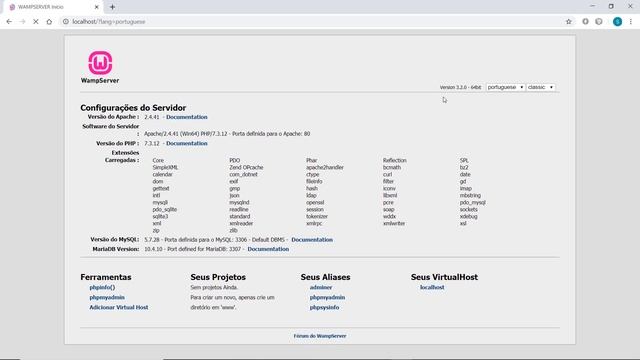Bookmark this page with star icon
The width and height of the screenshot is (640, 360).
[569, 22]
